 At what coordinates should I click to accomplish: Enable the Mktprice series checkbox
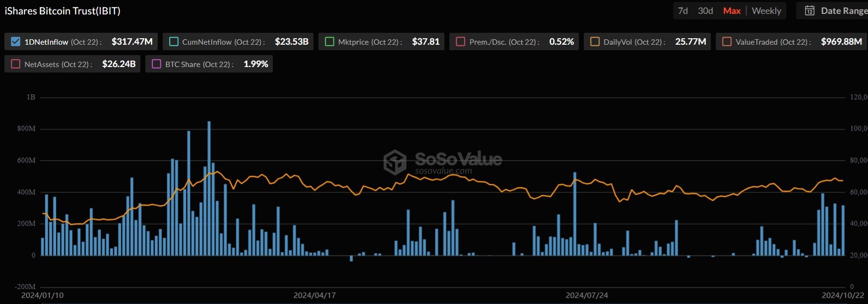click(x=329, y=42)
